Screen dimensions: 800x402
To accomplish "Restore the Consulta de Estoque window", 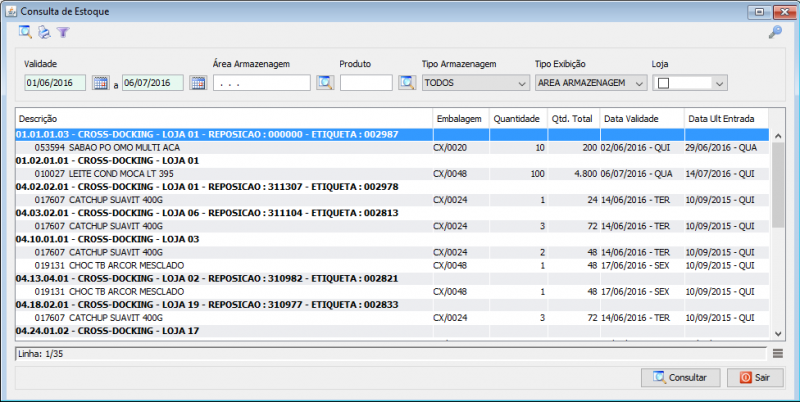I will click(759, 12).
